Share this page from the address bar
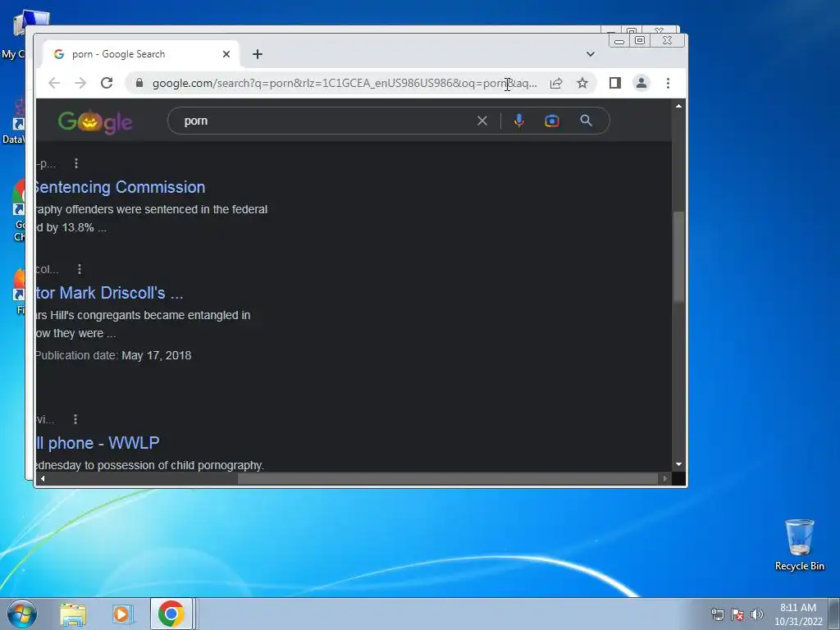Image resolution: width=840 pixels, height=630 pixels. tap(556, 83)
